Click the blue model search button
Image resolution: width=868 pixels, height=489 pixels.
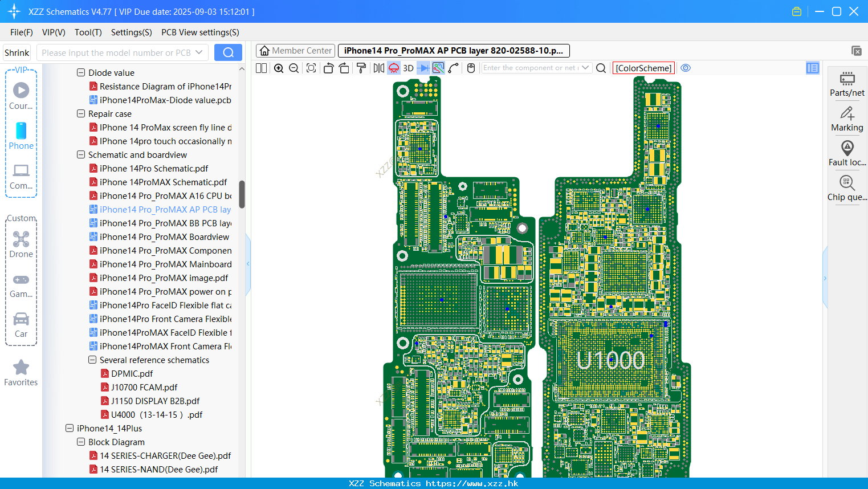pos(228,52)
